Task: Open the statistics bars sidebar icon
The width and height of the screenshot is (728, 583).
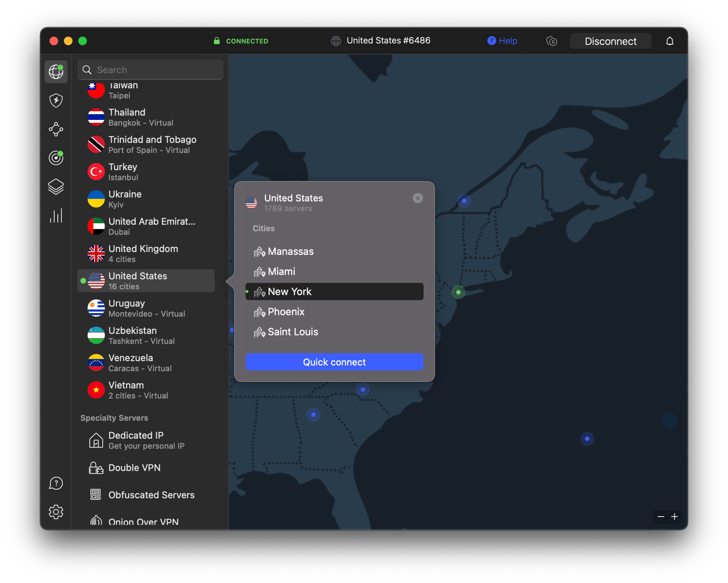Action: [56, 216]
